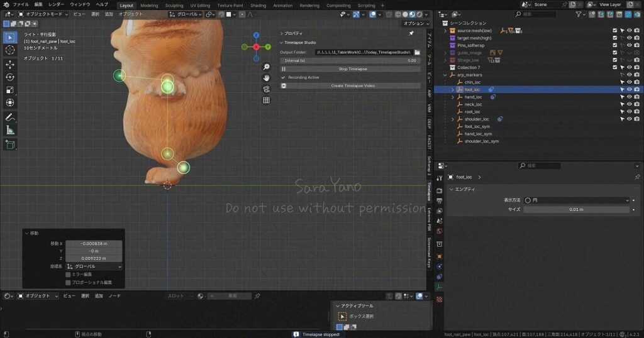Click the camera view icon in viewport
644x338 pixels.
coord(267,89)
